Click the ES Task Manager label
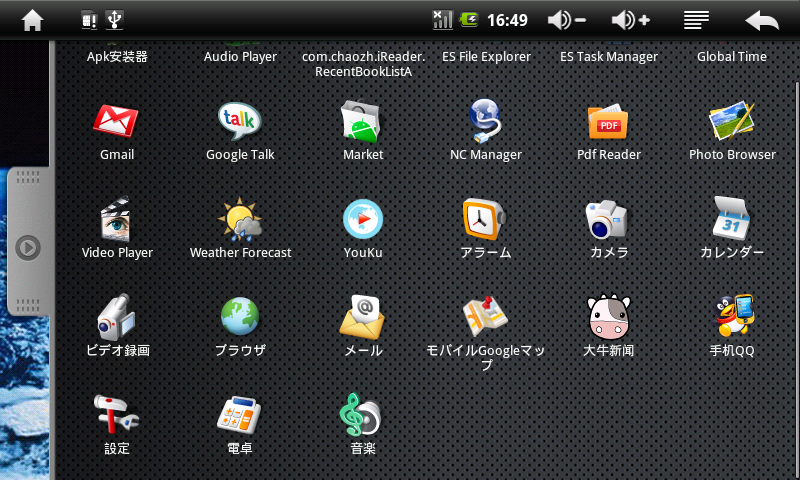Screen dimensions: 800x480 (x=609, y=57)
